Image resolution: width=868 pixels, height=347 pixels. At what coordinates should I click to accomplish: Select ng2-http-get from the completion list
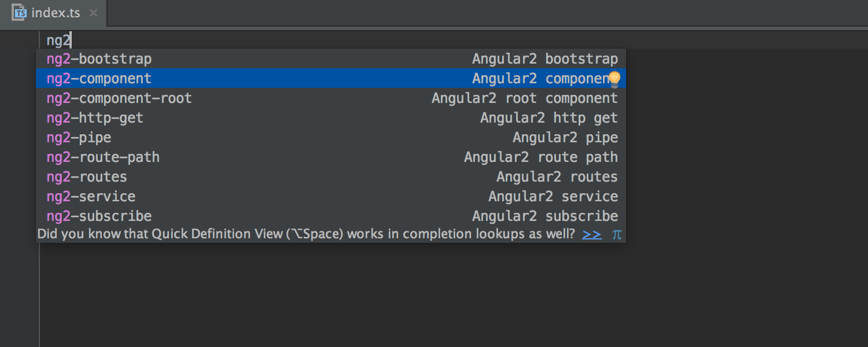click(x=95, y=118)
